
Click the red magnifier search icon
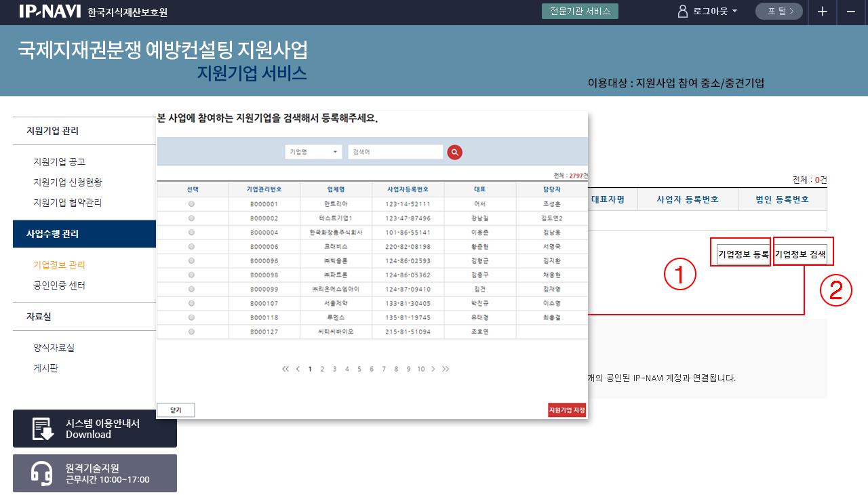[454, 153]
